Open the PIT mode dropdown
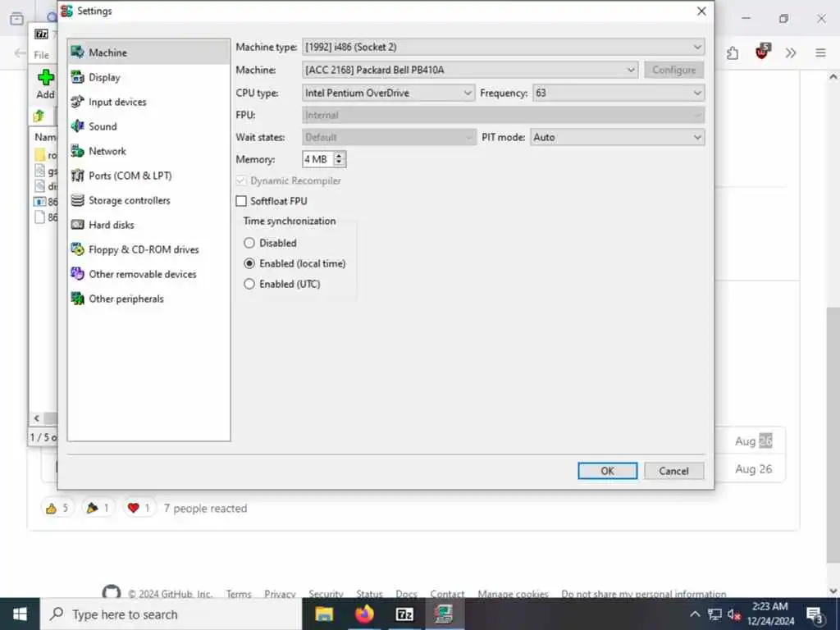 coord(617,137)
